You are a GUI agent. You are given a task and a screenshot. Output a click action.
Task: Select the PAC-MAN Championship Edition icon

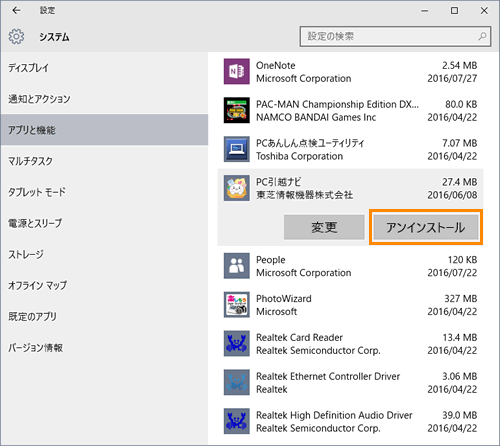pos(237,110)
